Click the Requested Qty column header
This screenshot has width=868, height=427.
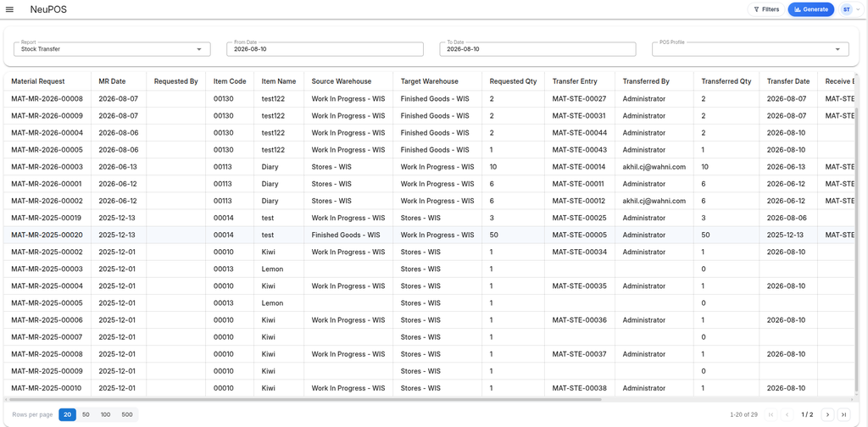tap(513, 81)
